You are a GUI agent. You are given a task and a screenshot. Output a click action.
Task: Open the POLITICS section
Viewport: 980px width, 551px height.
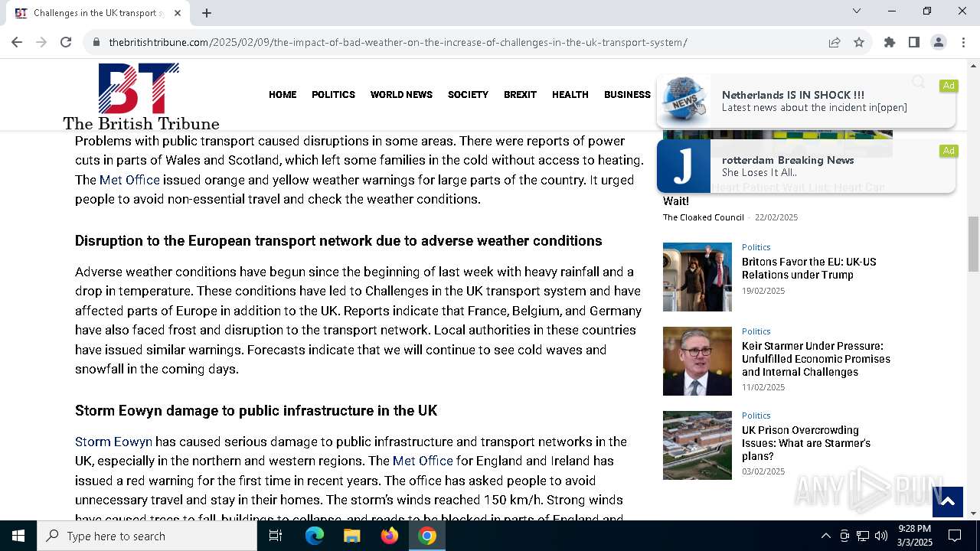coord(333,95)
